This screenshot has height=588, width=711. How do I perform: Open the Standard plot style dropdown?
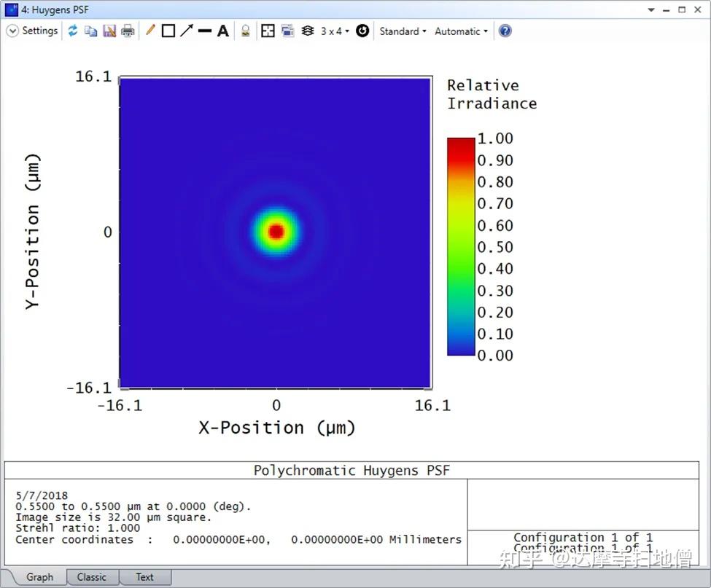tap(401, 31)
